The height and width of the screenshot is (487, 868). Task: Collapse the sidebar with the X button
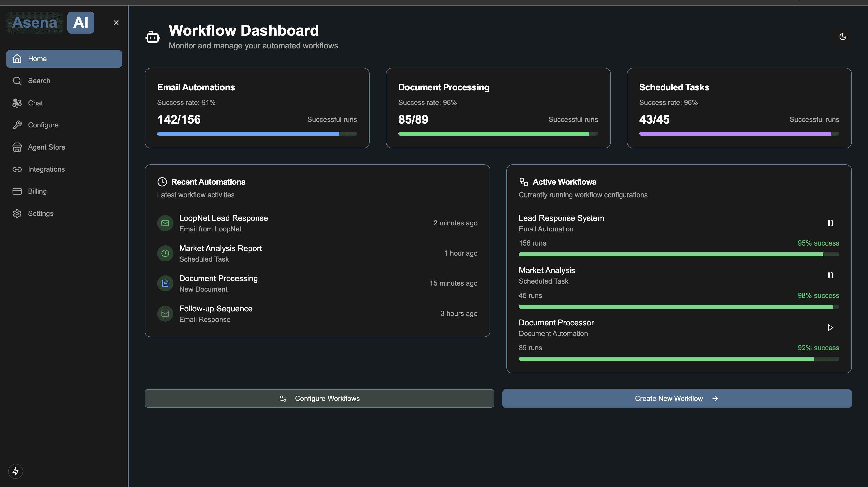[x=116, y=23]
